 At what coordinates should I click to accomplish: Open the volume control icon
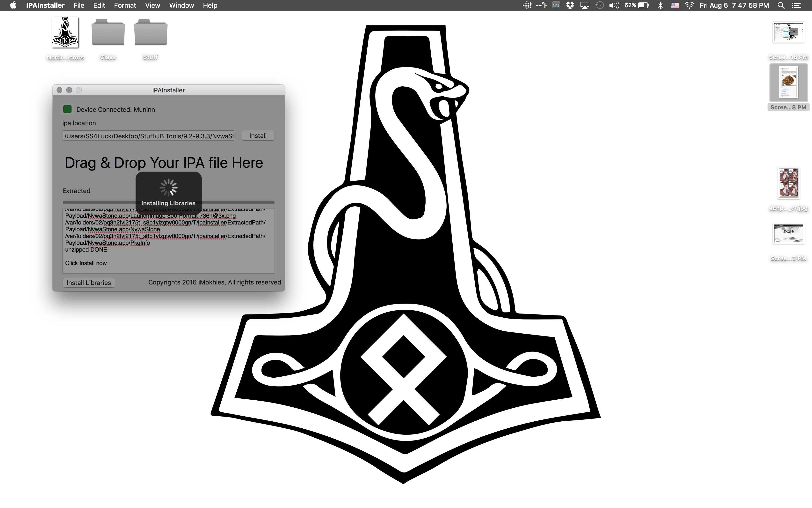point(614,5)
